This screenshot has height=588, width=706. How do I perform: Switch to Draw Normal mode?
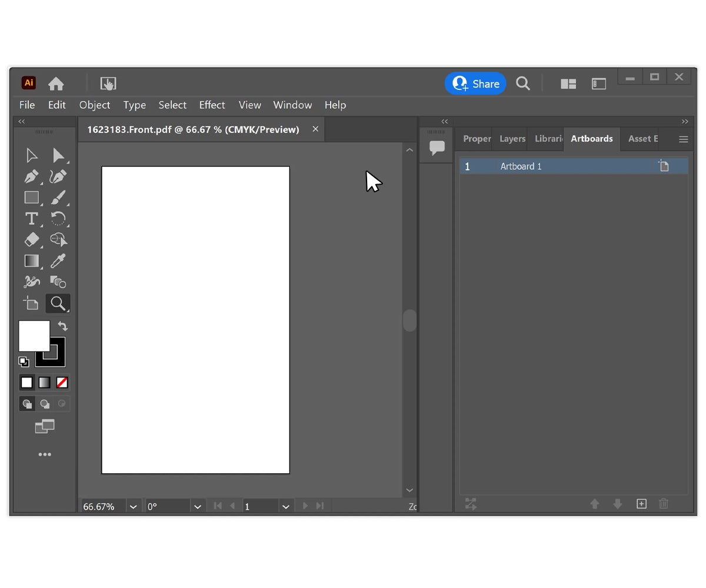coord(27,404)
